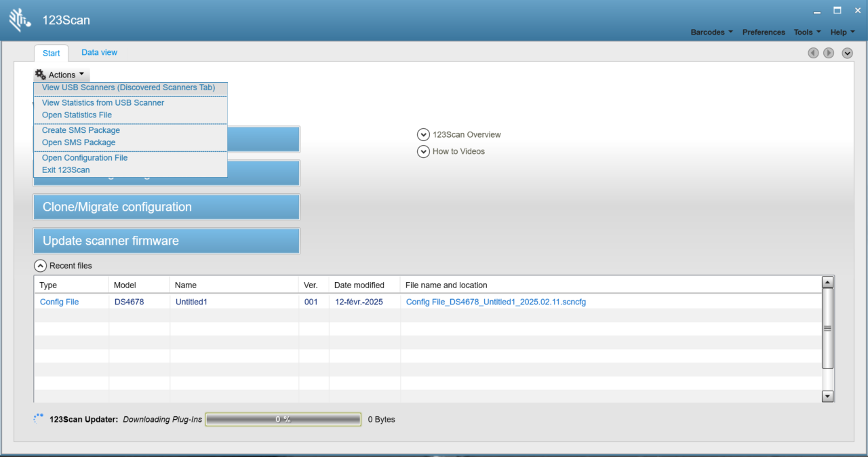Select View USB Scanners menu entry
868x457 pixels.
pos(128,87)
